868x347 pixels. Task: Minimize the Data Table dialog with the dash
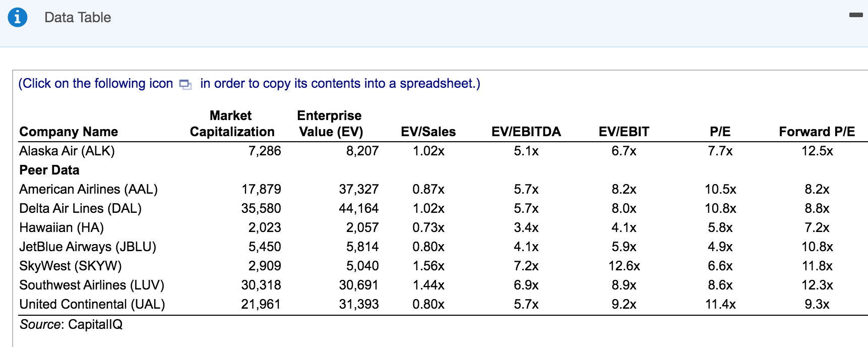pyautogui.click(x=856, y=15)
